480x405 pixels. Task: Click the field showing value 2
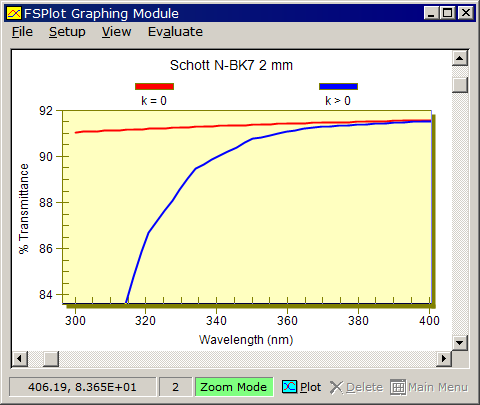click(176, 387)
